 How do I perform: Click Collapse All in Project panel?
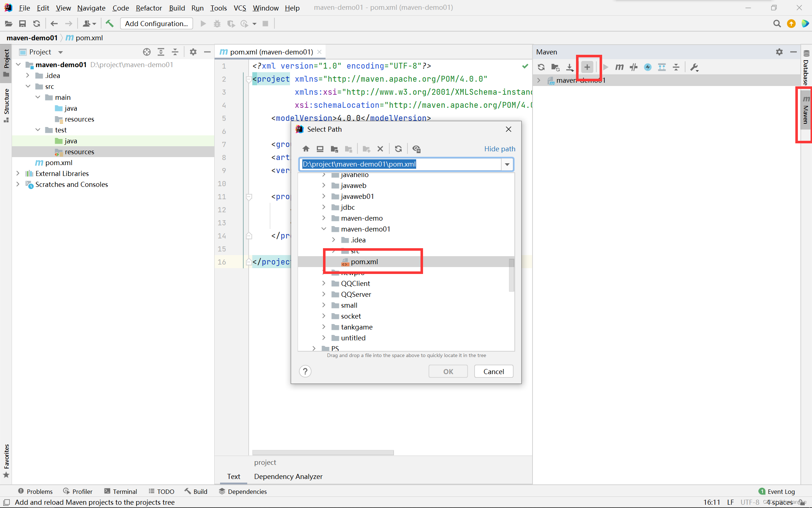point(175,52)
